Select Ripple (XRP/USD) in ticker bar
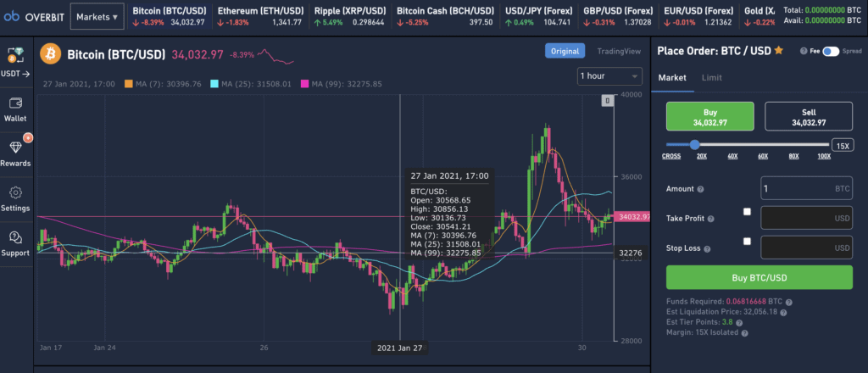The width and height of the screenshot is (868, 373). tap(349, 17)
